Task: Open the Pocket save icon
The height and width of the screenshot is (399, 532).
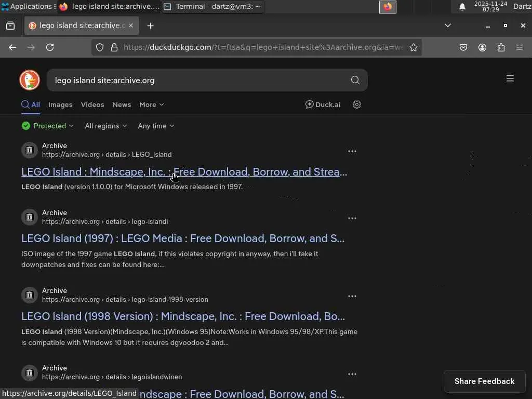Action: pyautogui.click(x=463, y=47)
